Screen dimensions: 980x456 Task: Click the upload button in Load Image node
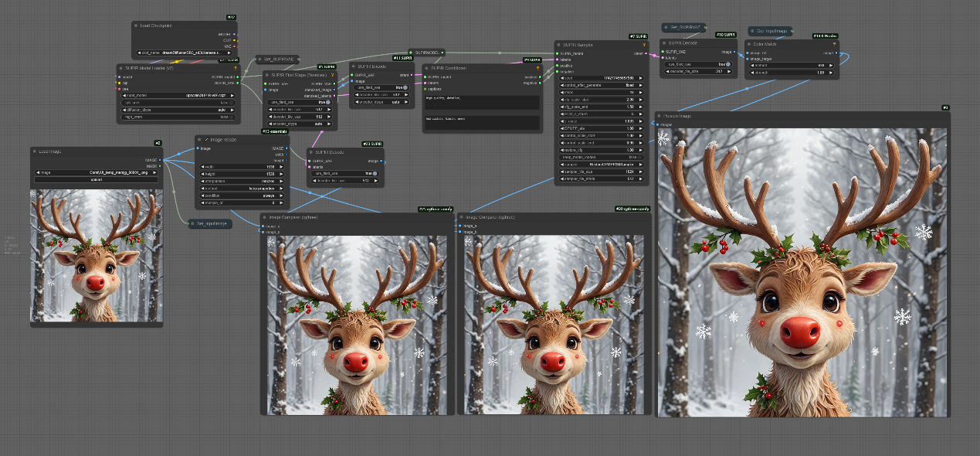click(96, 179)
